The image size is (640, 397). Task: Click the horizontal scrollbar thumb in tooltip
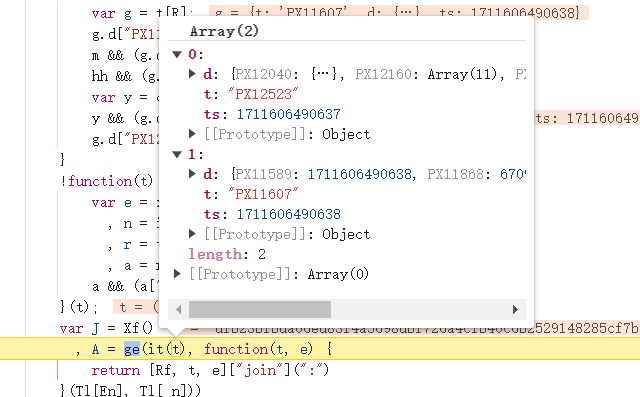pyautogui.click(x=260, y=309)
